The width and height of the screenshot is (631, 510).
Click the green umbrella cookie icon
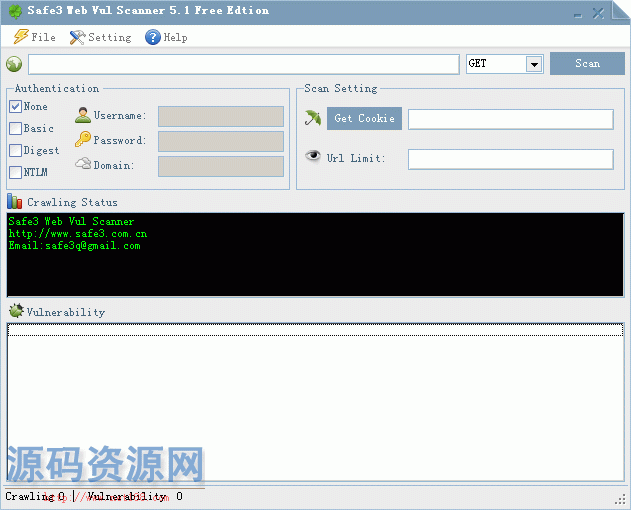click(313, 118)
